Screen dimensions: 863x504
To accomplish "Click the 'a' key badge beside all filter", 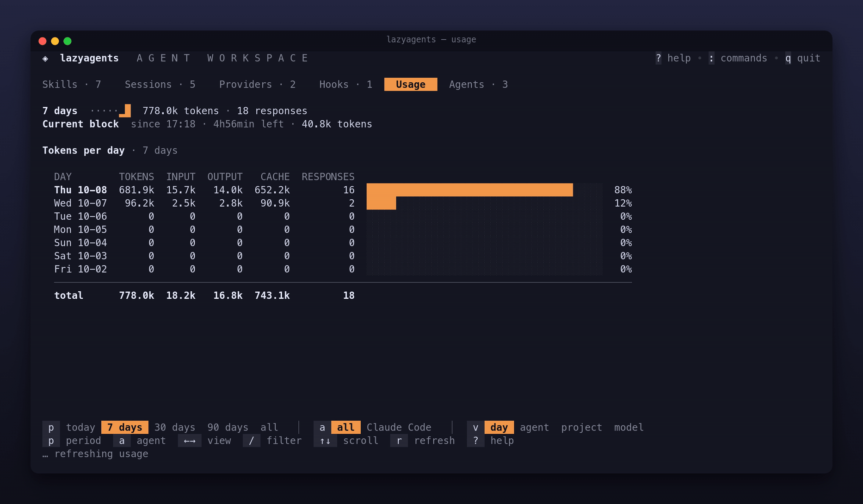I will pos(322,427).
